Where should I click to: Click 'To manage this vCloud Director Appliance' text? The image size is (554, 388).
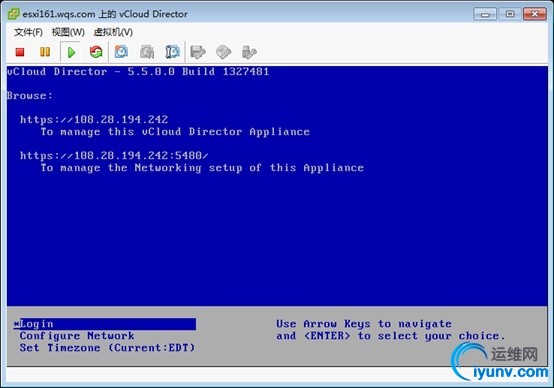pyautogui.click(x=175, y=132)
